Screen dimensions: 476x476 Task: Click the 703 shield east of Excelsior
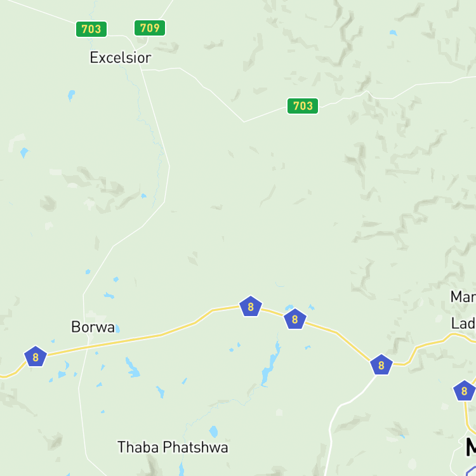[303, 106]
